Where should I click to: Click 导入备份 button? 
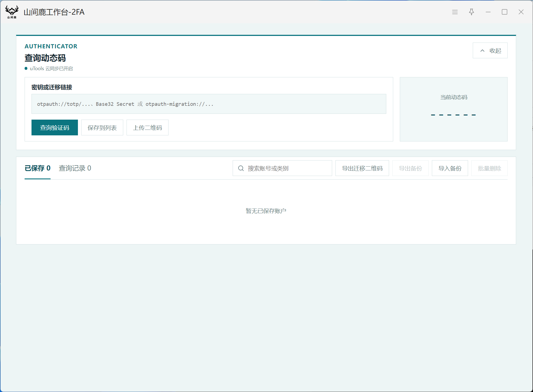450,168
